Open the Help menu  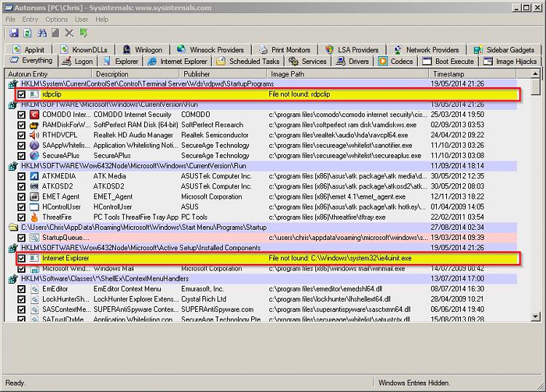pyautogui.click(x=102, y=19)
